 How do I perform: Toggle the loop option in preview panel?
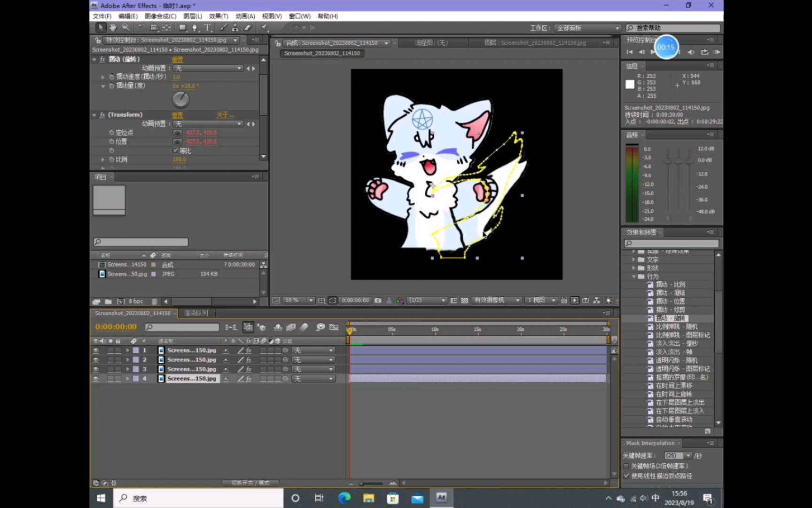pyautogui.click(x=704, y=52)
